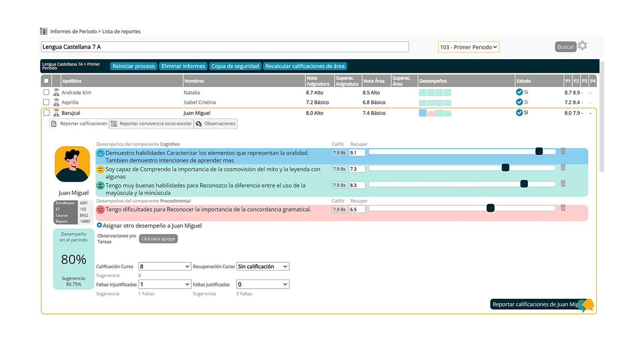Click the Informes de Periodo breadcrumb icon

(x=43, y=31)
